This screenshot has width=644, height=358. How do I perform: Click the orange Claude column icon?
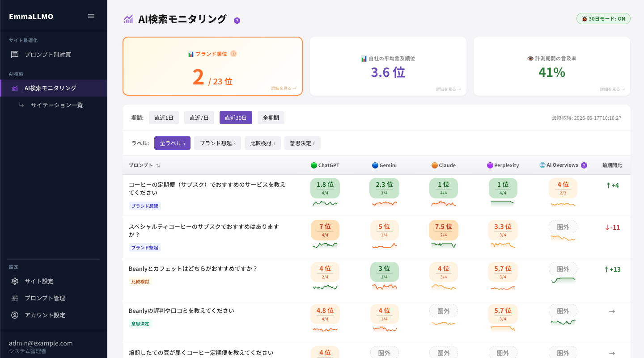click(435, 165)
